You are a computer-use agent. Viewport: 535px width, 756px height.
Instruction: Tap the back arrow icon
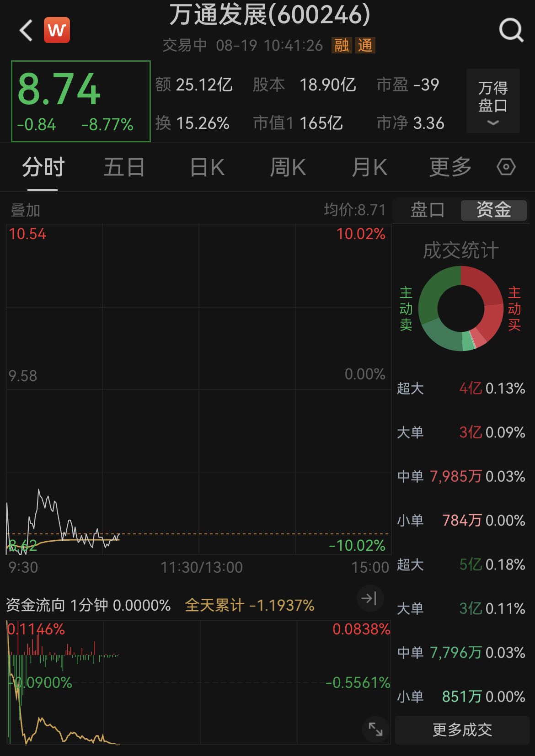tap(27, 30)
